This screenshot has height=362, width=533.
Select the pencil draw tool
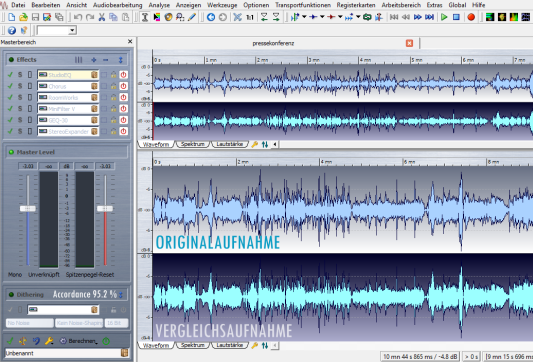(192, 17)
